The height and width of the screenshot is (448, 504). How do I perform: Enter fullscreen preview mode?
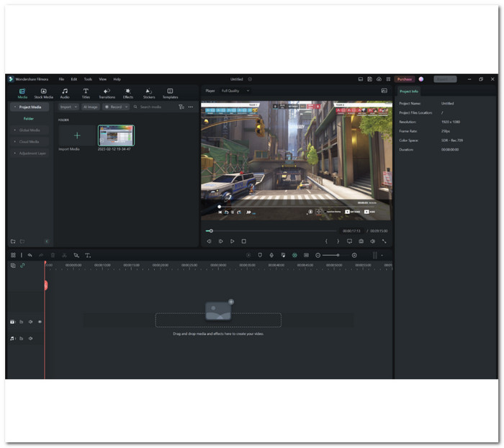tap(384, 241)
